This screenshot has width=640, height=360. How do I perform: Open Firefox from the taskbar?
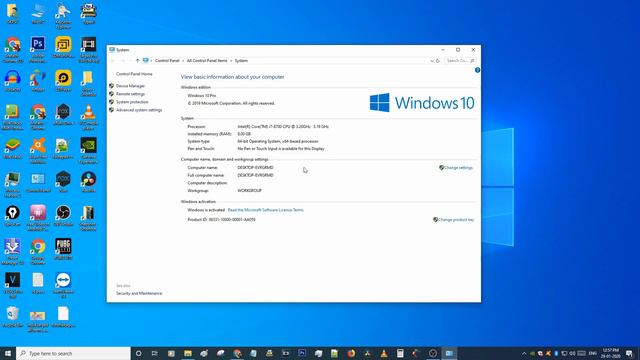coord(351,353)
